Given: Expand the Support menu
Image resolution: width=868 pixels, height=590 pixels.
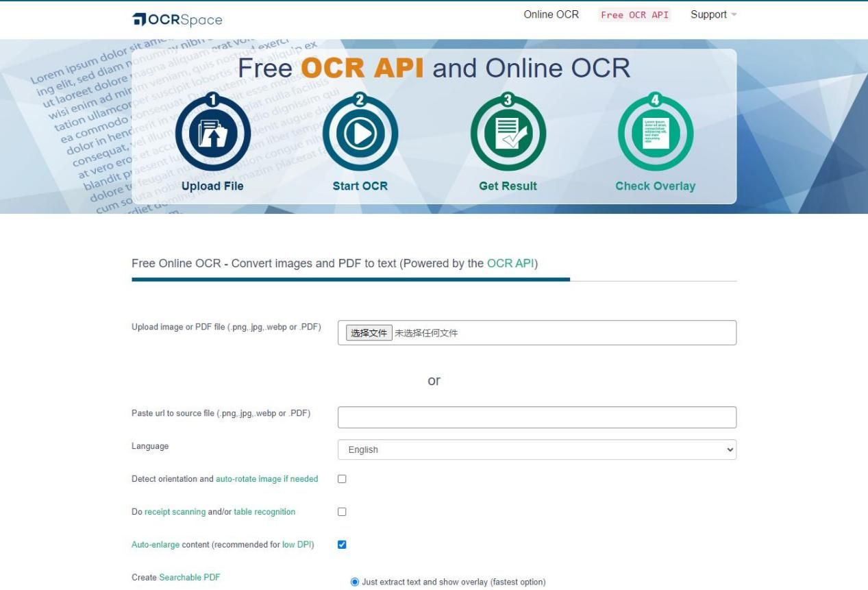Looking at the screenshot, I should click(x=713, y=14).
